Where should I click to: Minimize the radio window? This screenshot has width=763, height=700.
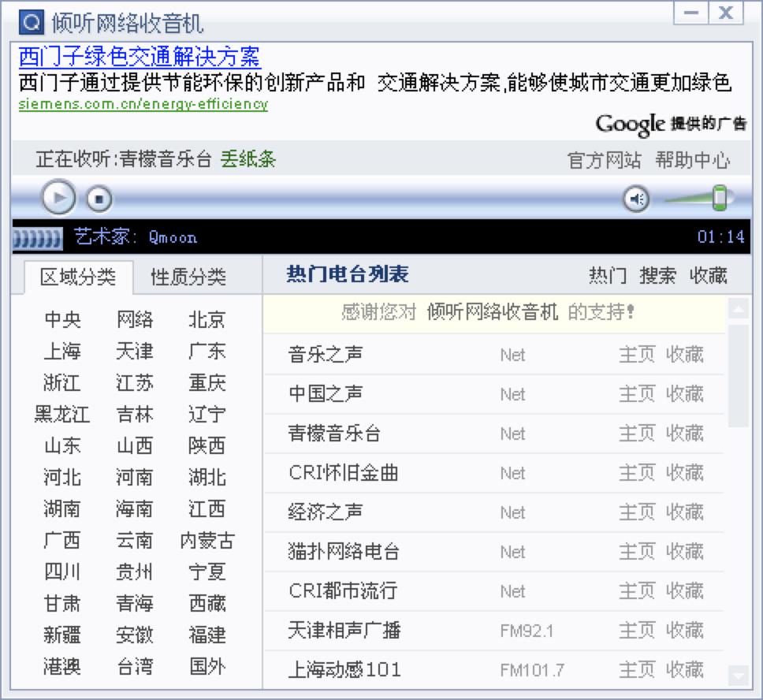[691, 13]
